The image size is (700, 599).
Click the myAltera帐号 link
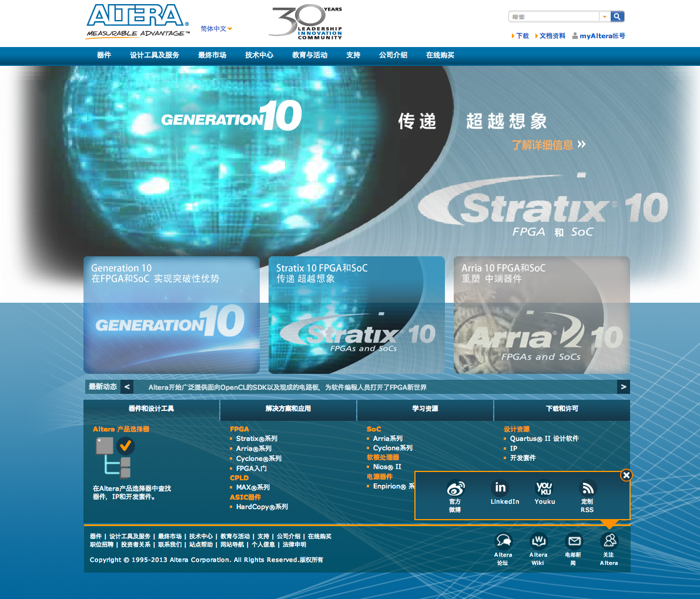point(602,36)
